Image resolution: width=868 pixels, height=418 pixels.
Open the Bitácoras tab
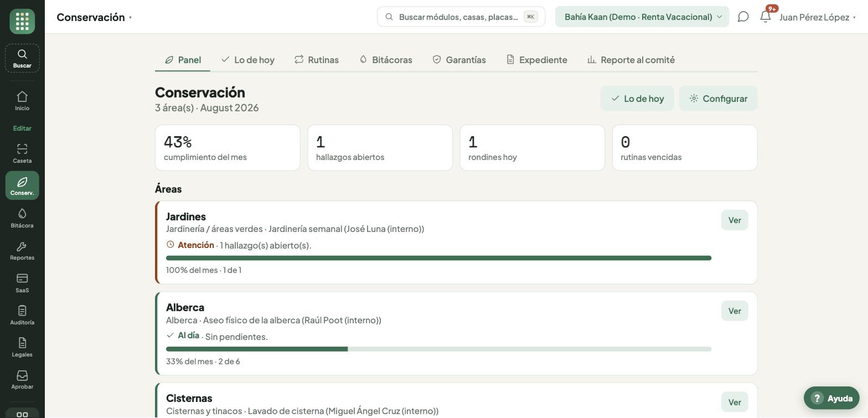[385, 60]
